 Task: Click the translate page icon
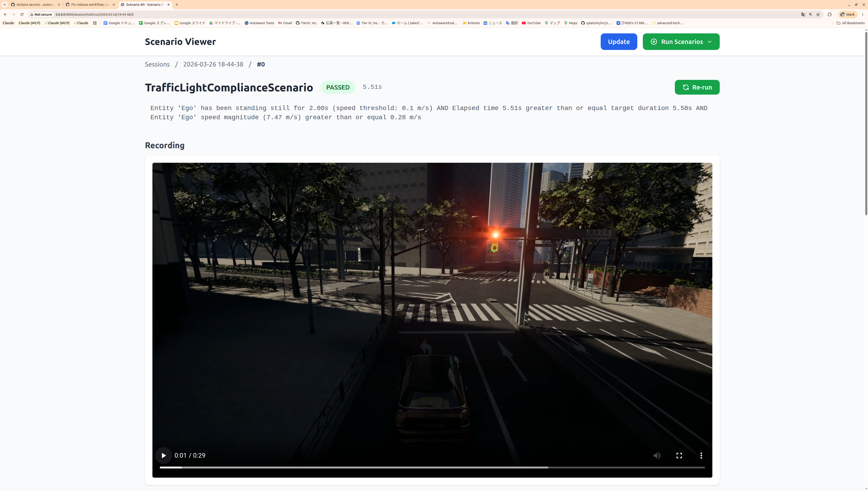(803, 15)
